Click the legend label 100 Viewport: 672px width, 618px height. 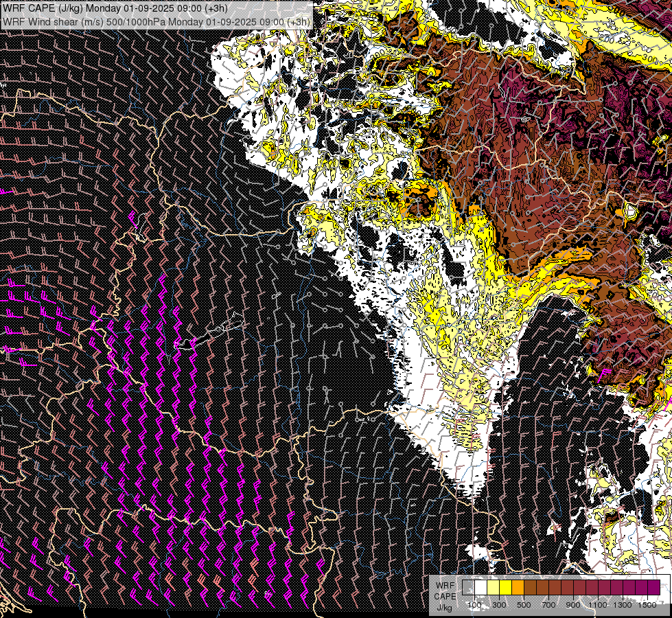(474, 605)
